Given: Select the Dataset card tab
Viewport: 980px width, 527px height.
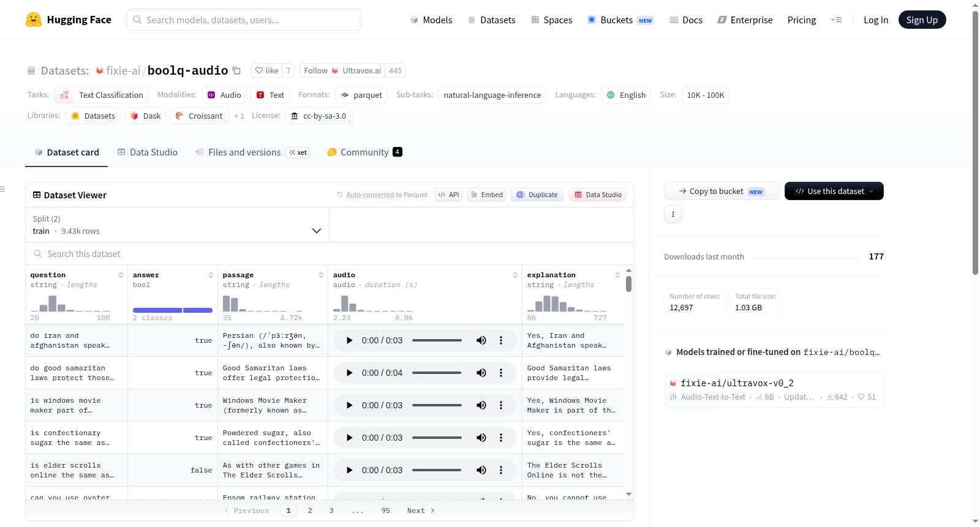Looking at the screenshot, I should pos(67,152).
